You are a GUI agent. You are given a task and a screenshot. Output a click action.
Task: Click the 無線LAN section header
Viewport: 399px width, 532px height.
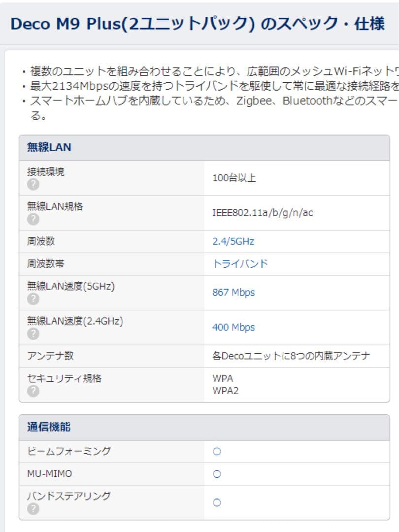tap(204, 148)
